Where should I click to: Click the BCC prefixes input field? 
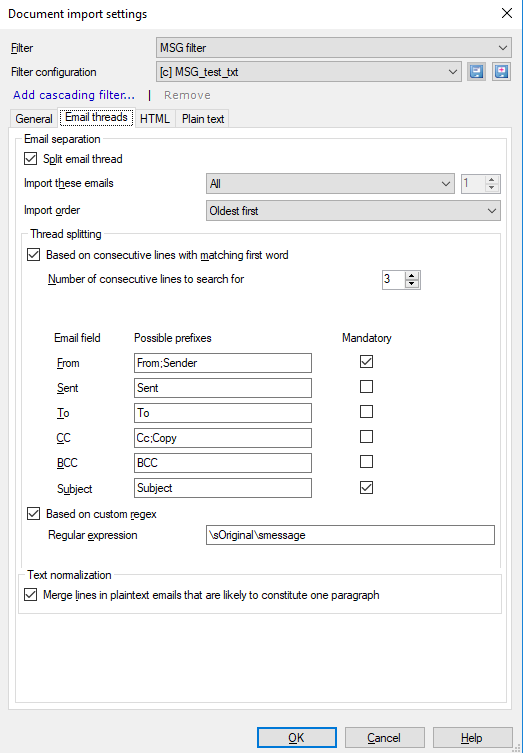coord(223,463)
